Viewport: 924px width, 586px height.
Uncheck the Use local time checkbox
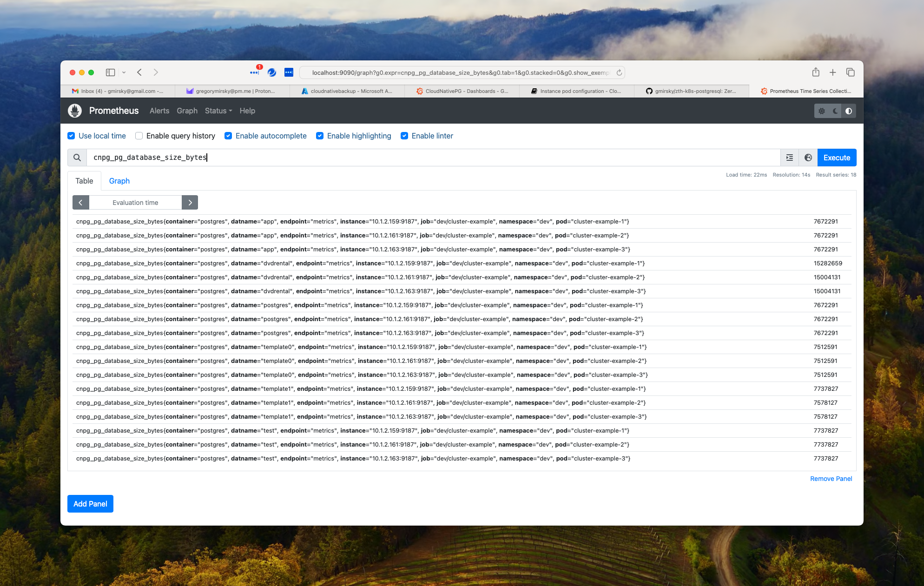tap(71, 136)
